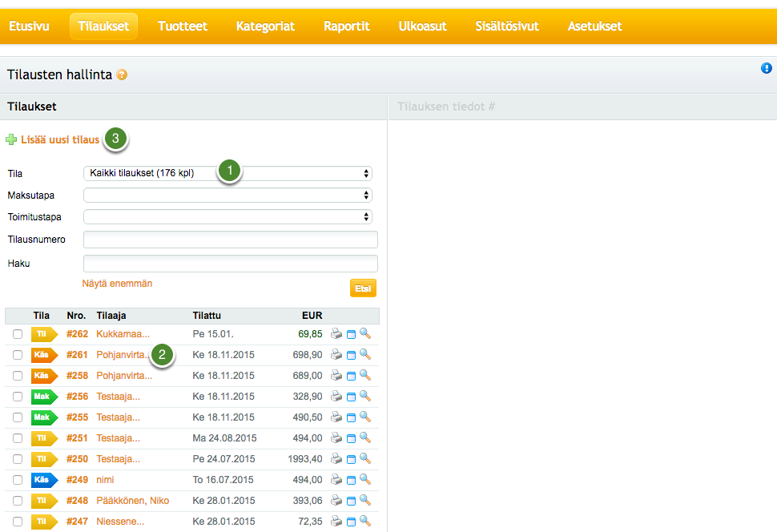Open the Toimitustapa dropdown
The height and width of the screenshot is (532, 777).
point(228,216)
